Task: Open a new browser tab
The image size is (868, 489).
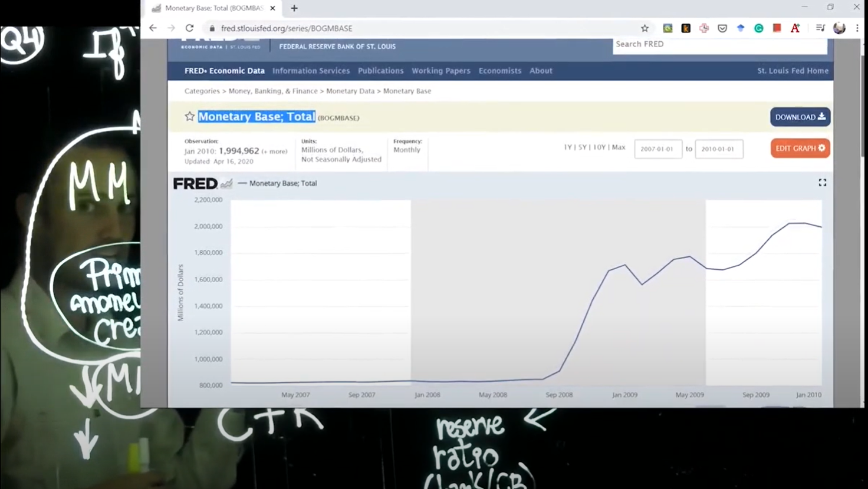Action: tap(294, 8)
